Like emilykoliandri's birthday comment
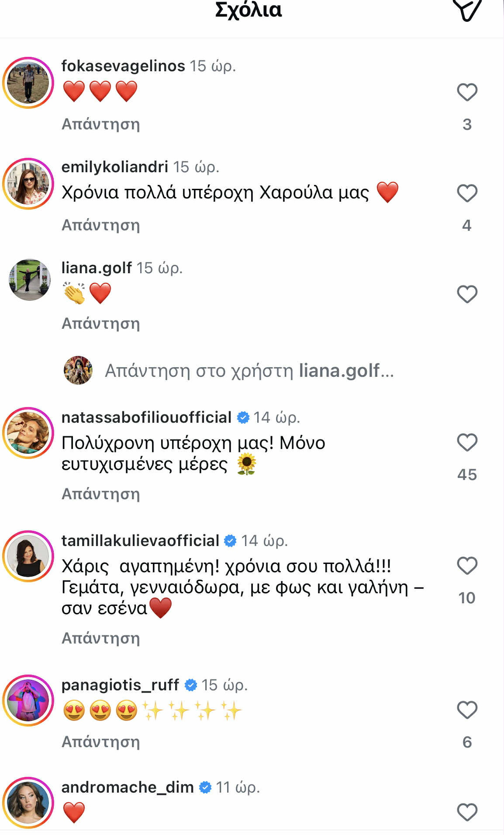The width and height of the screenshot is (504, 835). click(467, 193)
